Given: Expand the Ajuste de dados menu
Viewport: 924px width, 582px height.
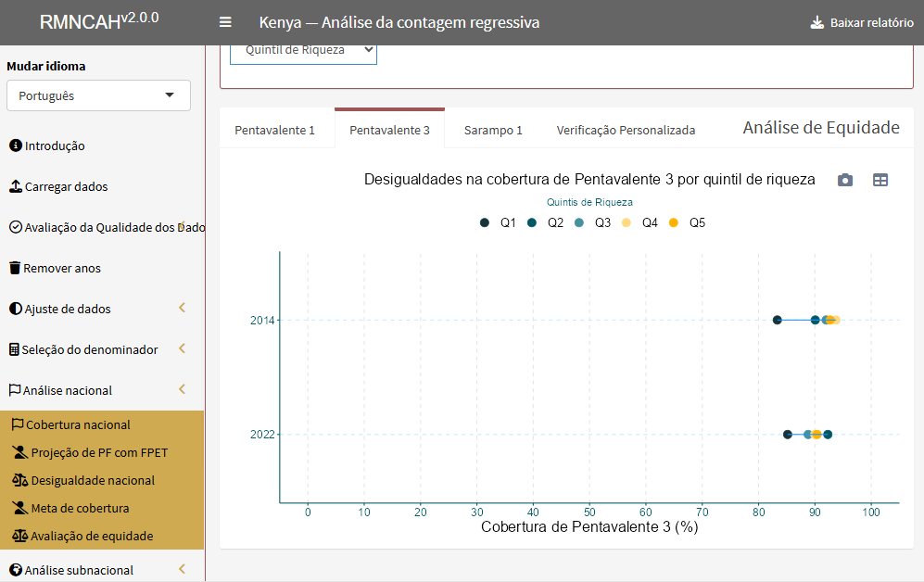Looking at the screenshot, I should pyautogui.click(x=98, y=308).
